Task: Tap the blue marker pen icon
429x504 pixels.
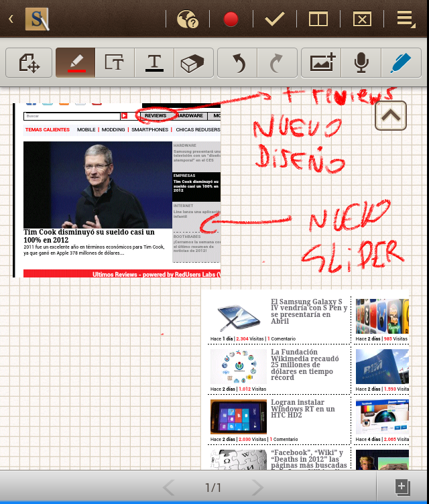Action: coord(401,63)
